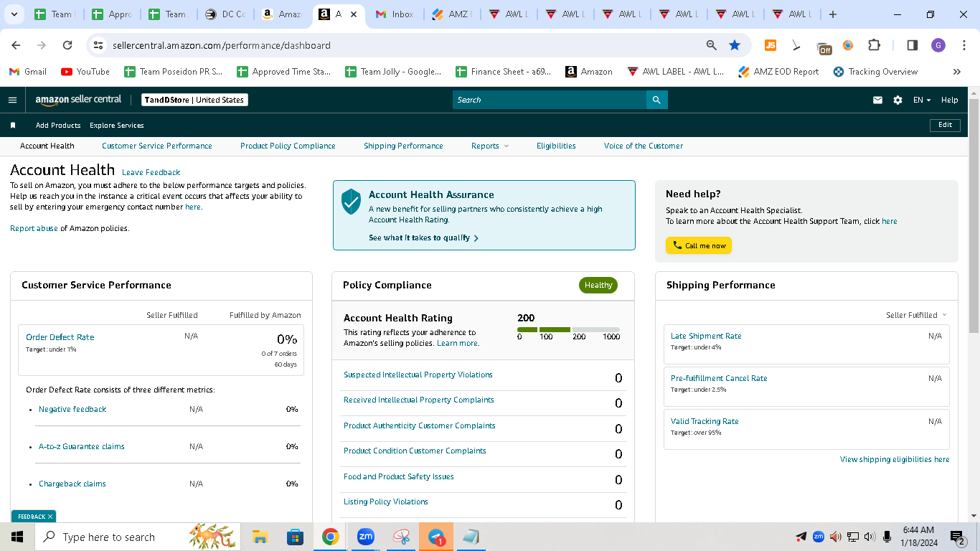Click the Windows taskbar search box
This screenshot has width=980, height=551.
click(x=136, y=537)
